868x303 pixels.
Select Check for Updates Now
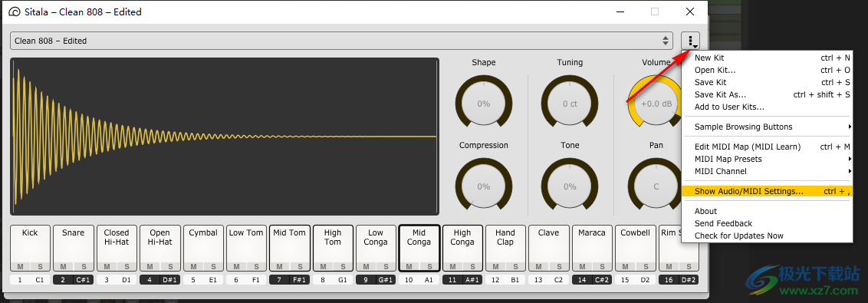pyautogui.click(x=768, y=235)
